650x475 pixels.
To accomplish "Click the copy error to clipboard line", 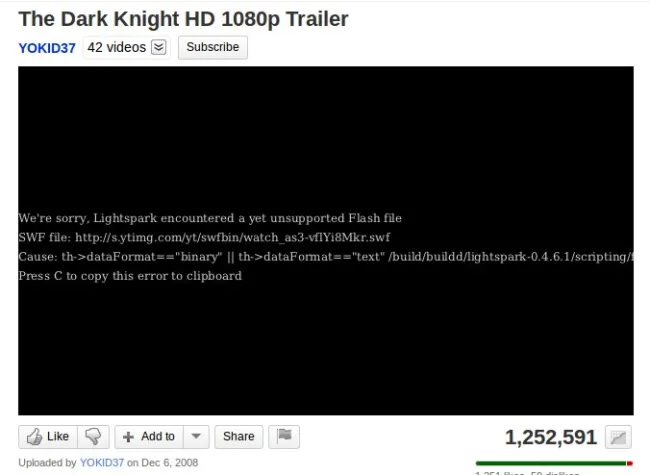I will click(x=130, y=276).
